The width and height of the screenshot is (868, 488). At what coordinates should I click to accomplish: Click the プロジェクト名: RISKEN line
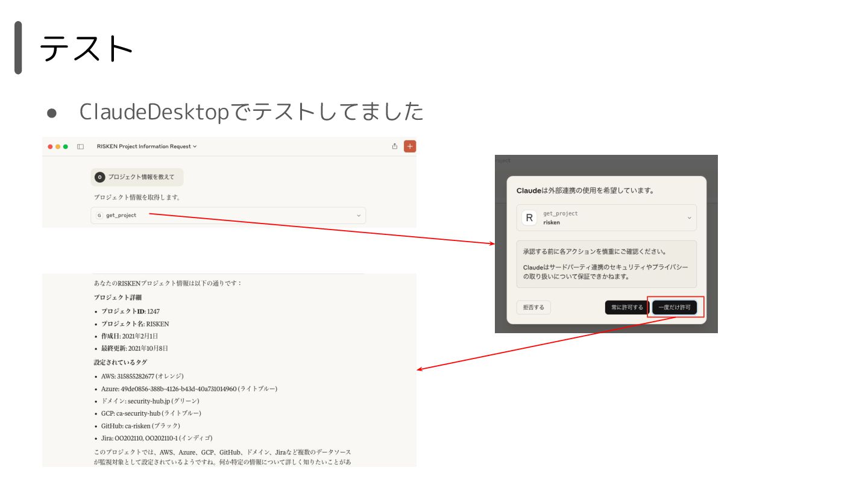pyautogui.click(x=135, y=324)
